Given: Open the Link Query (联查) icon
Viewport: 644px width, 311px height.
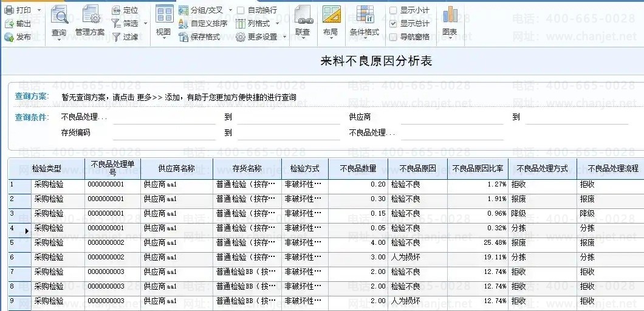Looking at the screenshot, I should [303, 15].
